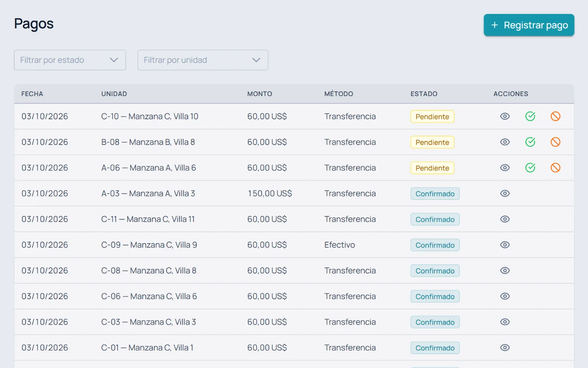This screenshot has height=368, width=588.
Task: Select unit text C-06 — Manzana C, Villa 6
Action: point(149,296)
